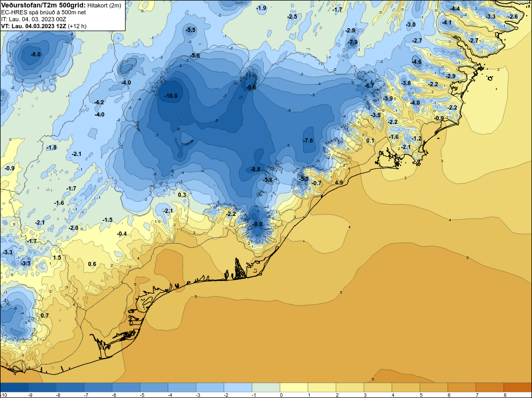Select the -2.6 temperature label
532x398 pixels.
pos(513,16)
